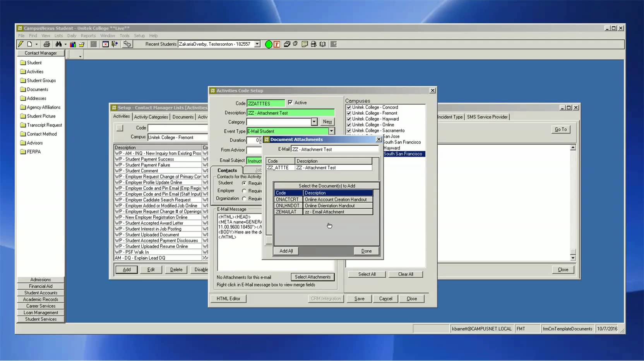Select the Student contact Require radio button
This screenshot has width=644, height=361.
tap(244, 183)
